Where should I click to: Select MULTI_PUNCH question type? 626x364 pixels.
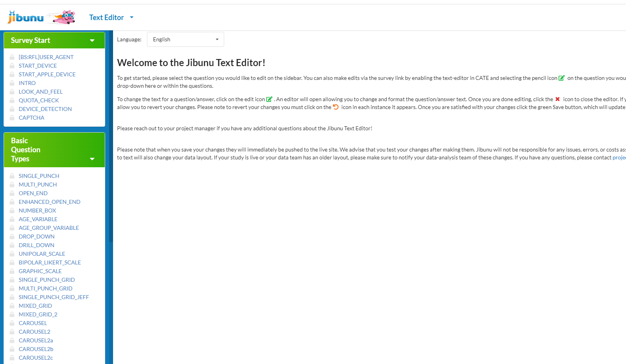pos(38,185)
